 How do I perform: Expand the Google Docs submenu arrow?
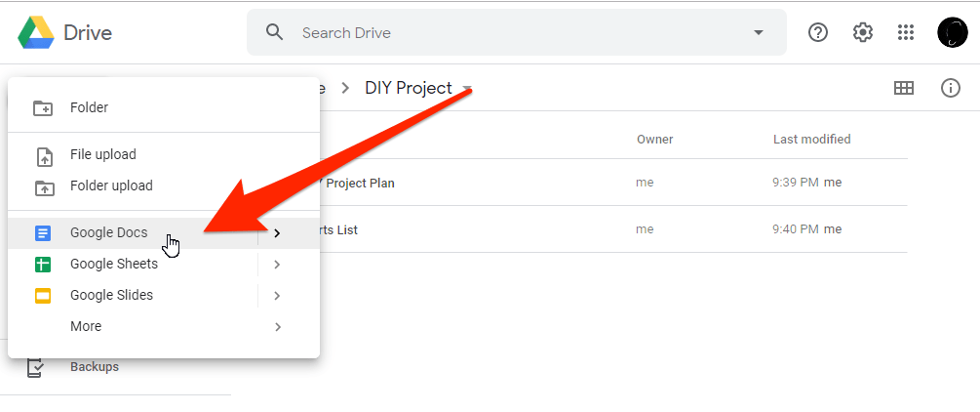(x=278, y=233)
